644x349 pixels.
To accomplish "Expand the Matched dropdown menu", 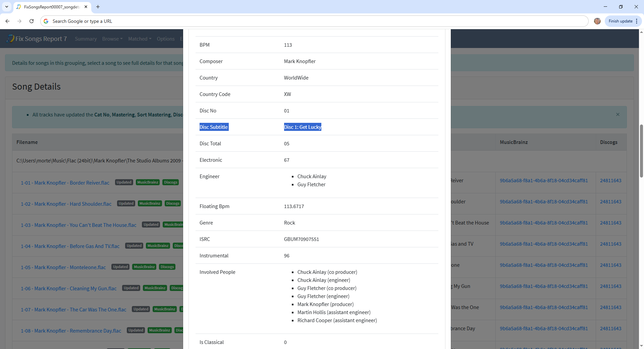I will tap(140, 39).
